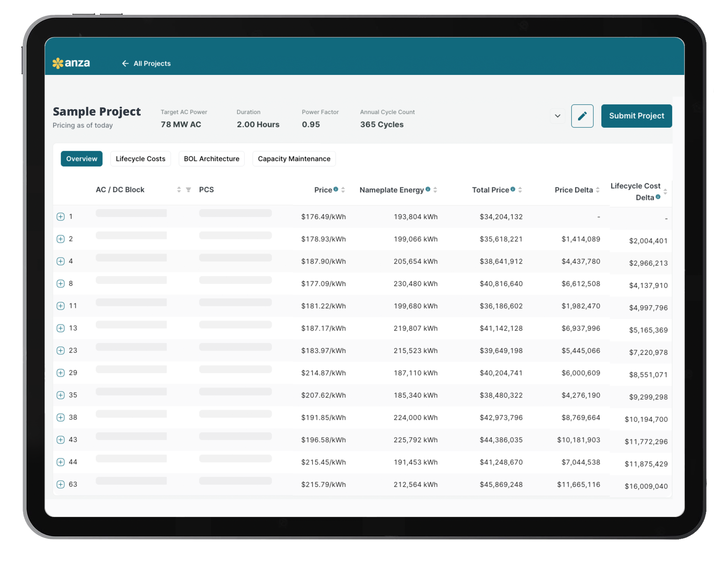This screenshot has height=561, width=728.
Task: Expand row 35
Action: point(60,395)
